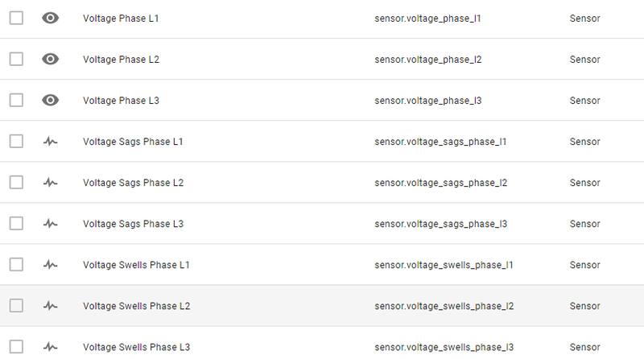Click the eye icon for Voltage Phase L3
644x359 pixels.
point(51,100)
